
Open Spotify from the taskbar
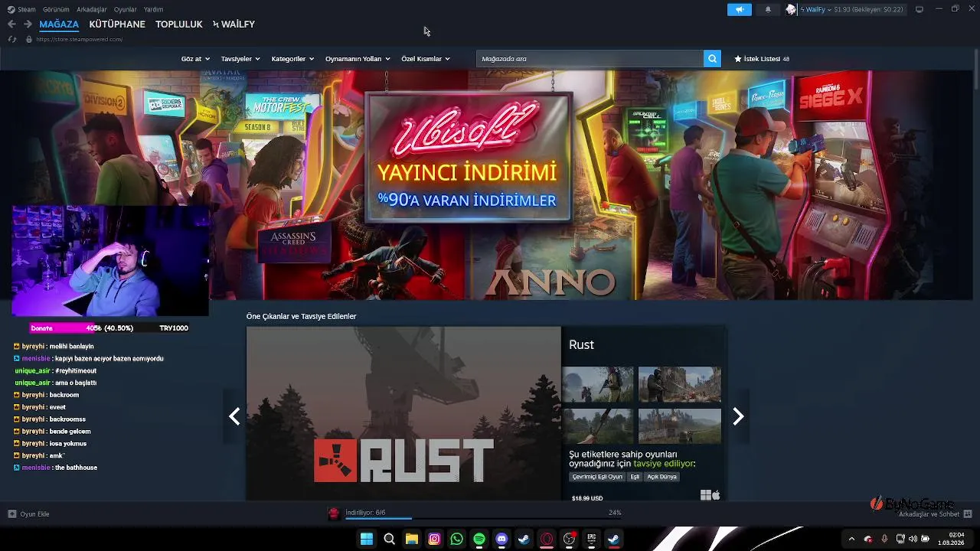(479, 540)
